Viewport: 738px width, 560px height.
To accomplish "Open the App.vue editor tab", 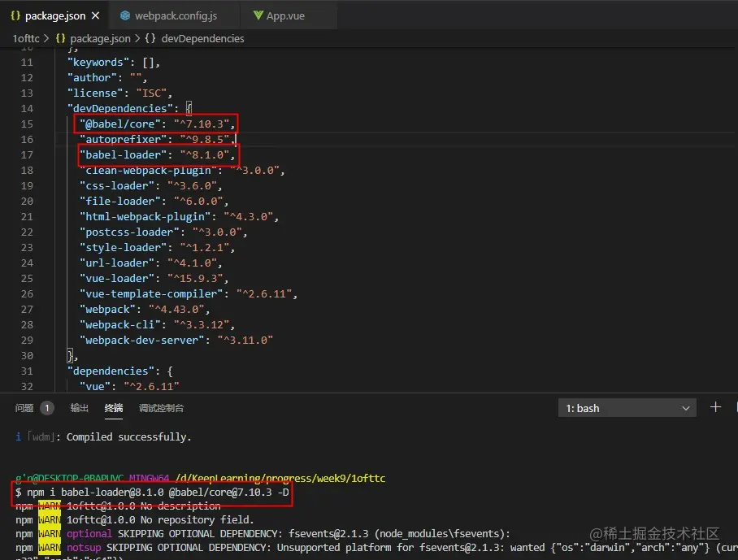I will pyautogui.click(x=288, y=15).
